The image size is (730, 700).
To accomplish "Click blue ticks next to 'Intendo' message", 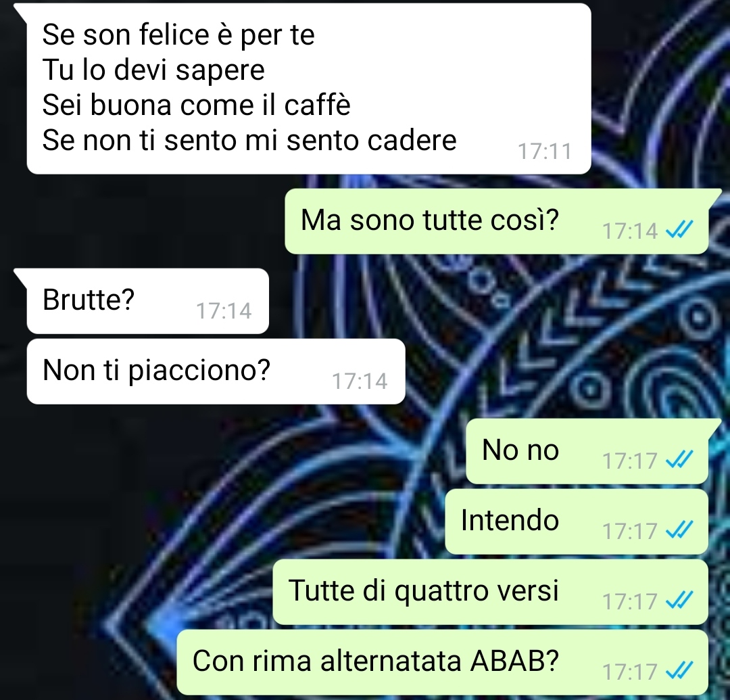I will 680,530.
